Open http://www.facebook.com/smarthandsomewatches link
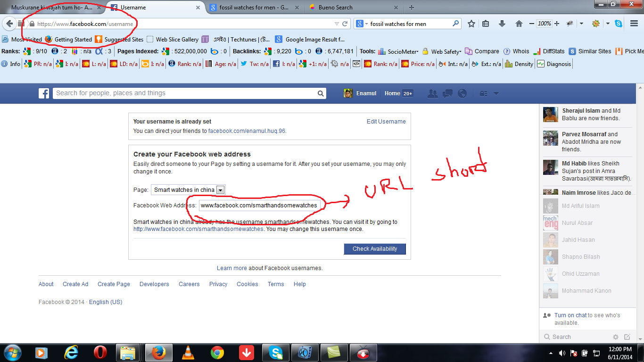The height and width of the screenshot is (362, 644). tap(198, 229)
